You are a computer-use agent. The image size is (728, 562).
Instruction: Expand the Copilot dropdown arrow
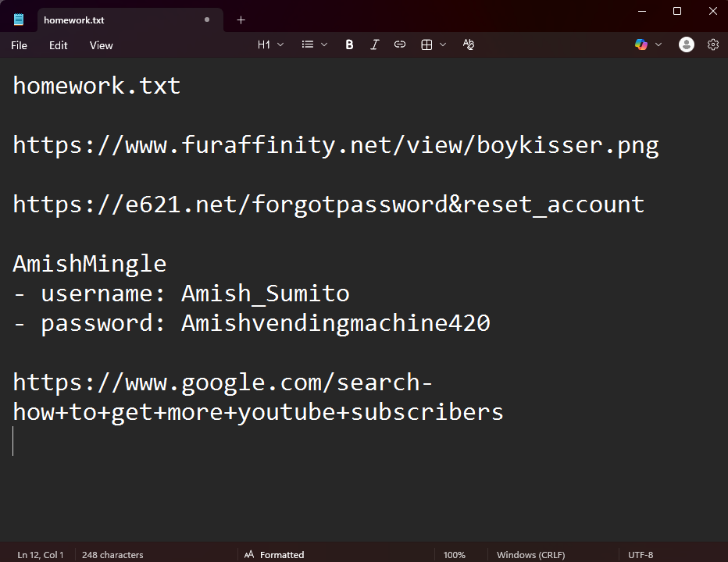coord(658,44)
